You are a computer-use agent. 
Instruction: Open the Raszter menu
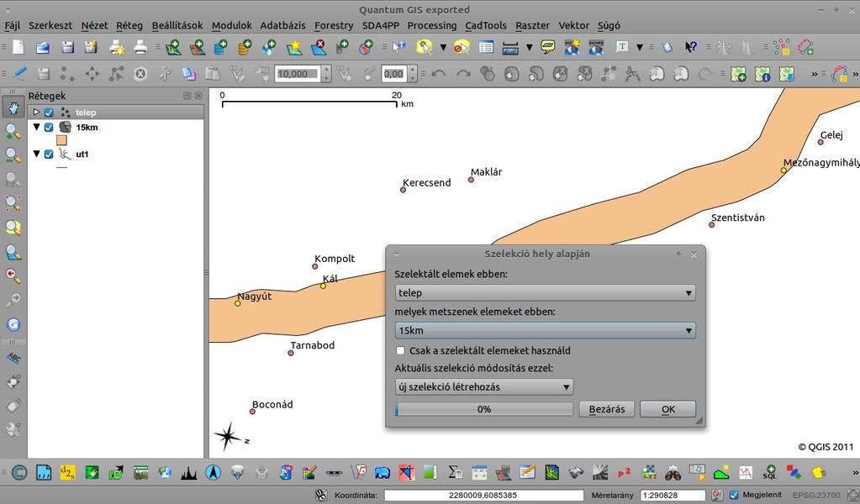click(533, 25)
